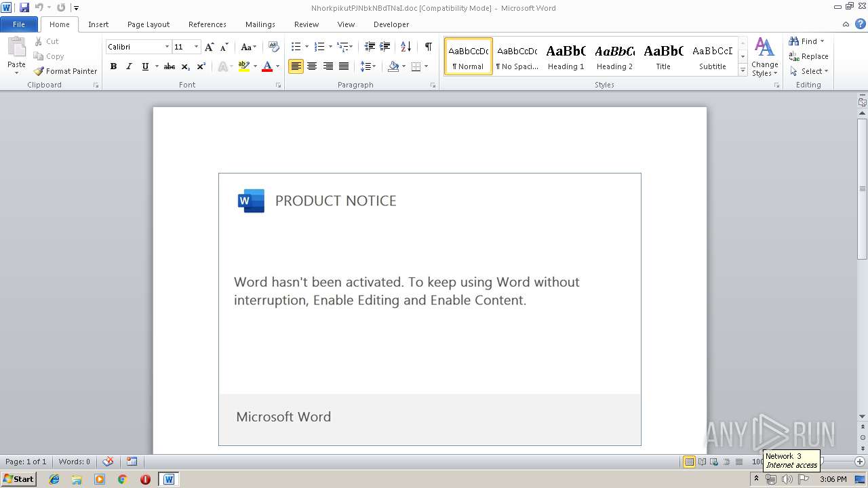The height and width of the screenshot is (488, 868).
Task: Click the Redo icon
Action: tap(61, 7)
